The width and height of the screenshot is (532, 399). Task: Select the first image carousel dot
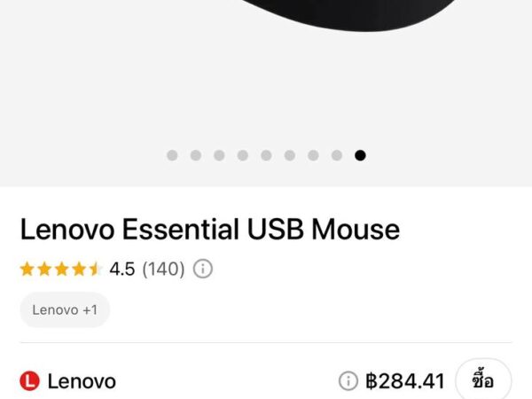tap(172, 155)
